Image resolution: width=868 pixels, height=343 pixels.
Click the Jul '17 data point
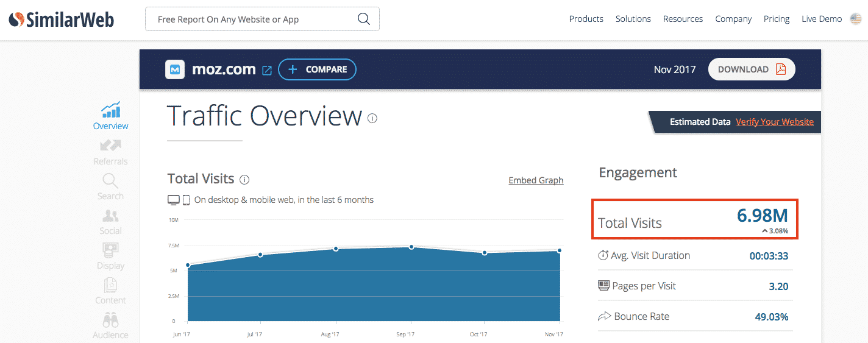[x=260, y=255]
